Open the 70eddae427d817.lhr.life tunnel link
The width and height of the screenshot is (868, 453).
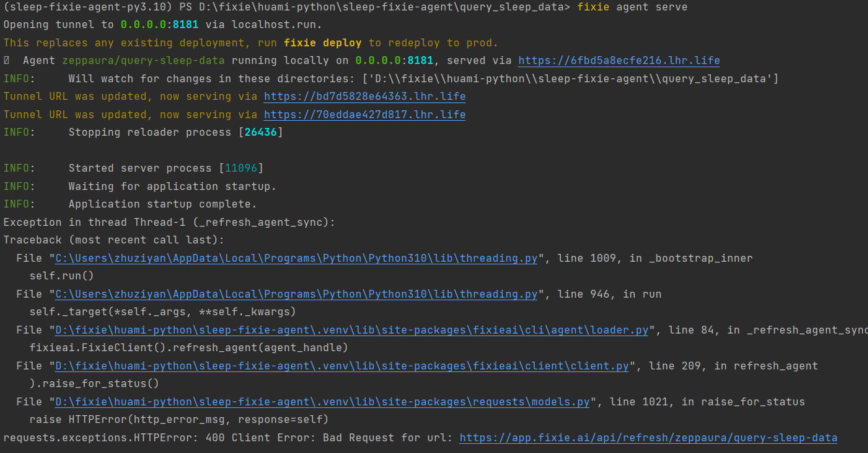[365, 115]
